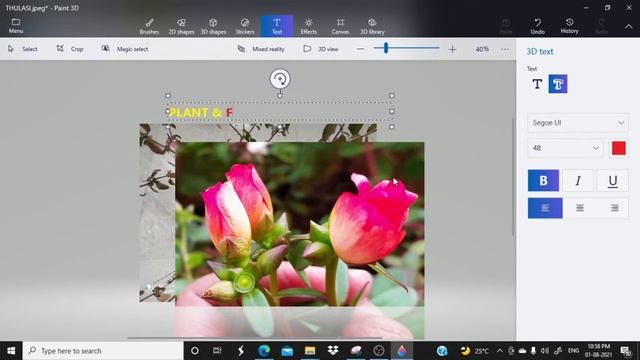640x360 pixels.
Task: Open Mixed reality view
Action: 261,49
